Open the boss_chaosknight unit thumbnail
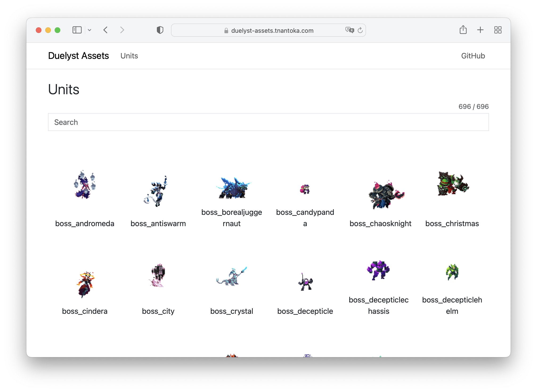 385,195
